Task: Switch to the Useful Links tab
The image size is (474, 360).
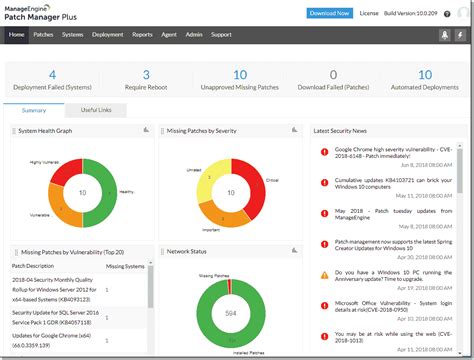Action: point(96,110)
